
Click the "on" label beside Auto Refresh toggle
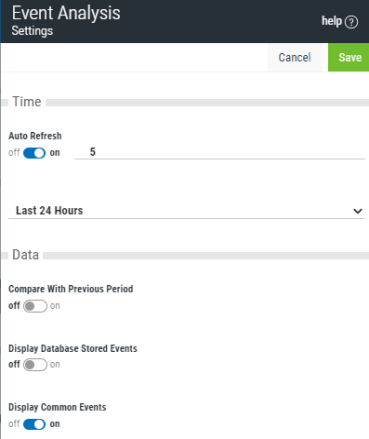coord(55,153)
